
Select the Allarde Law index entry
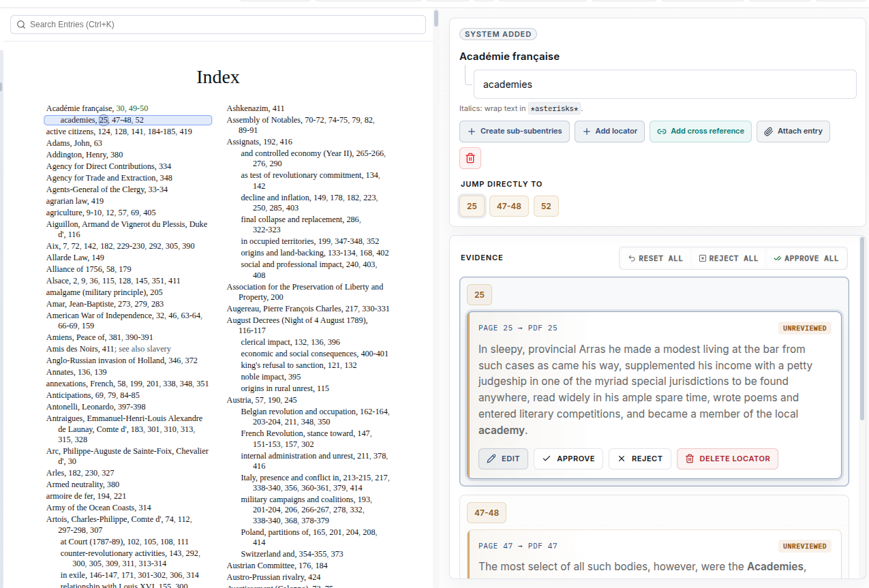(x=75, y=258)
